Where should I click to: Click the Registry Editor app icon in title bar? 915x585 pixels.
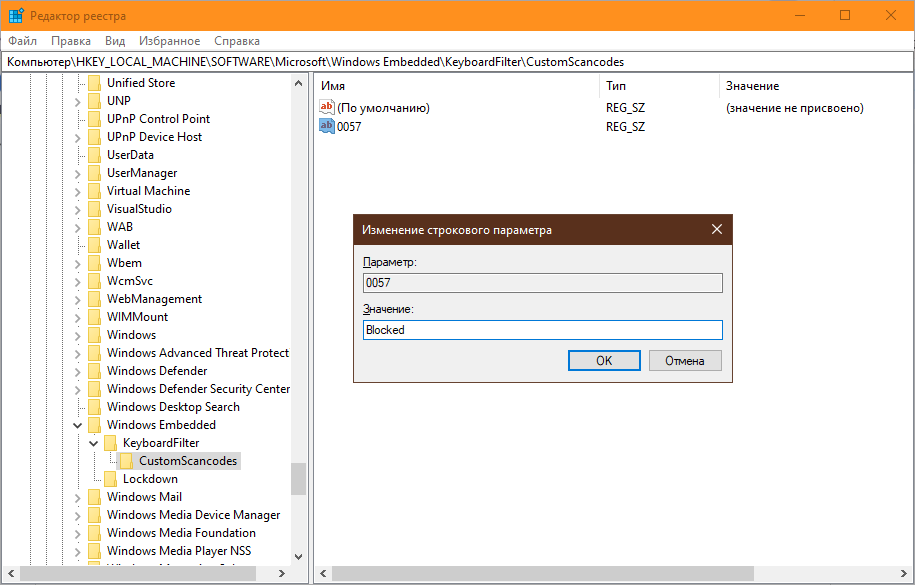16,16
